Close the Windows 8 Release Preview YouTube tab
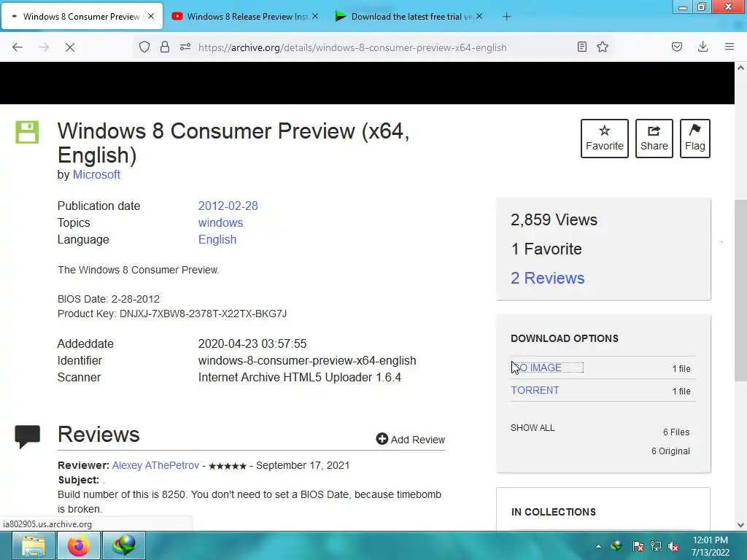This screenshot has height=560, width=747. 315,16
